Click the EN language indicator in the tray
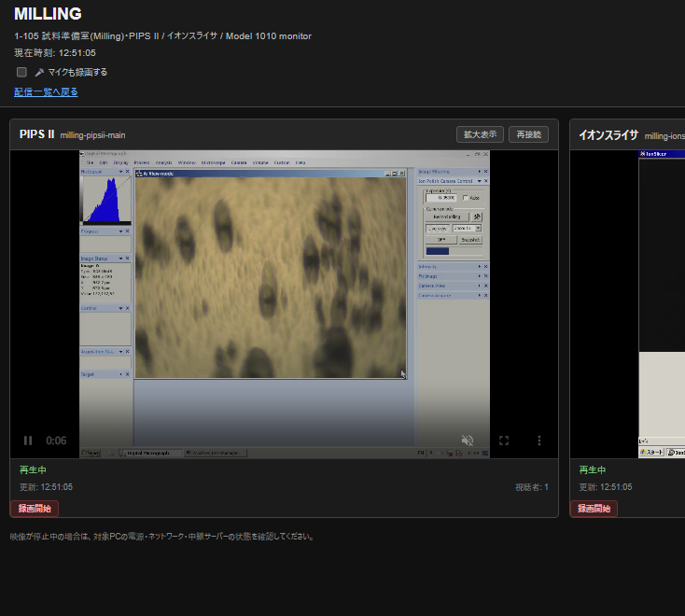This screenshot has height=616, width=685. coord(421,453)
